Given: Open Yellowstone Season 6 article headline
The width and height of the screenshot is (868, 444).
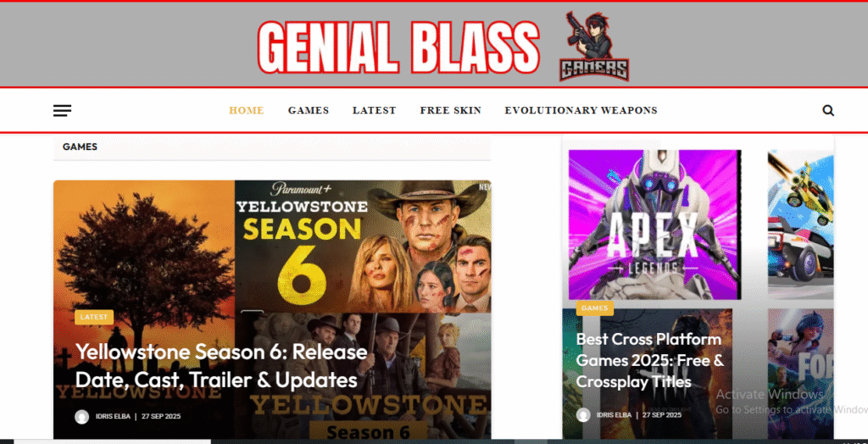Looking at the screenshot, I should pos(221,366).
